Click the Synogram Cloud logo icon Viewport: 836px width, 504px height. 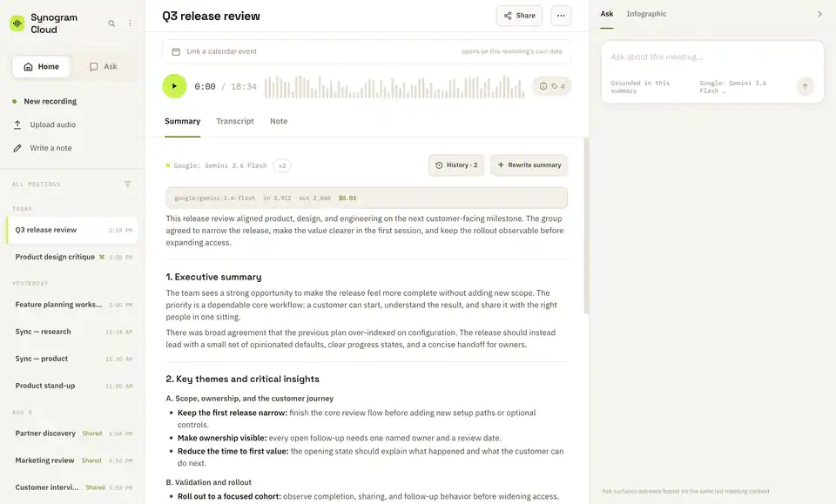click(17, 24)
